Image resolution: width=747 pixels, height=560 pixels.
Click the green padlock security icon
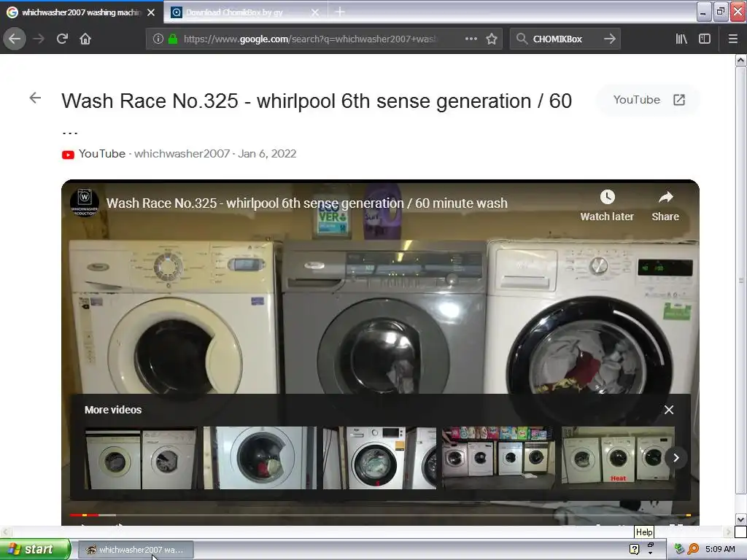pyautogui.click(x=173, y=39)
